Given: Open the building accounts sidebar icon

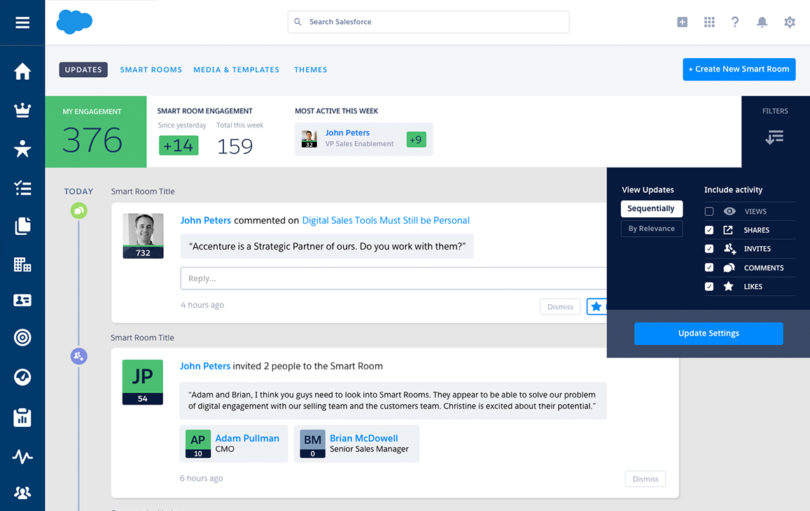Looking at the screenshot, I should point(22,265).
